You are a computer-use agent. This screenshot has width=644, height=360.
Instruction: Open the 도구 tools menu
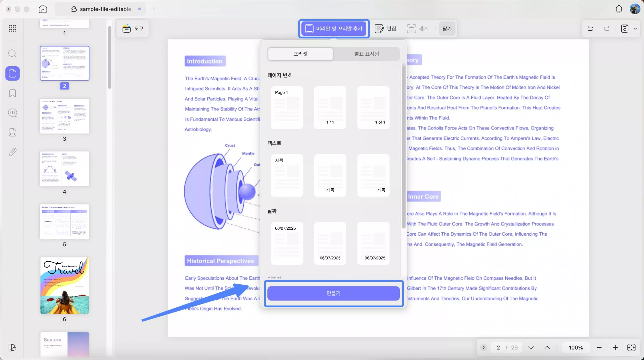tap(133, 29)
